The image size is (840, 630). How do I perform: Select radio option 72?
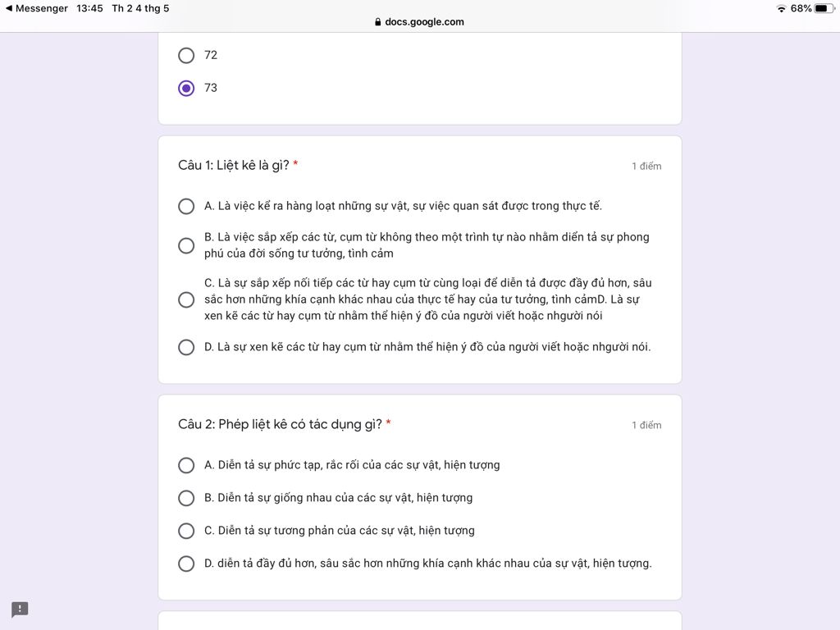(186, 55)
